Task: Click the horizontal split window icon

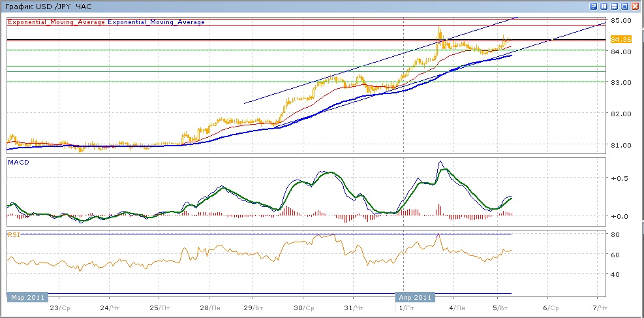Action: (614, 6)
